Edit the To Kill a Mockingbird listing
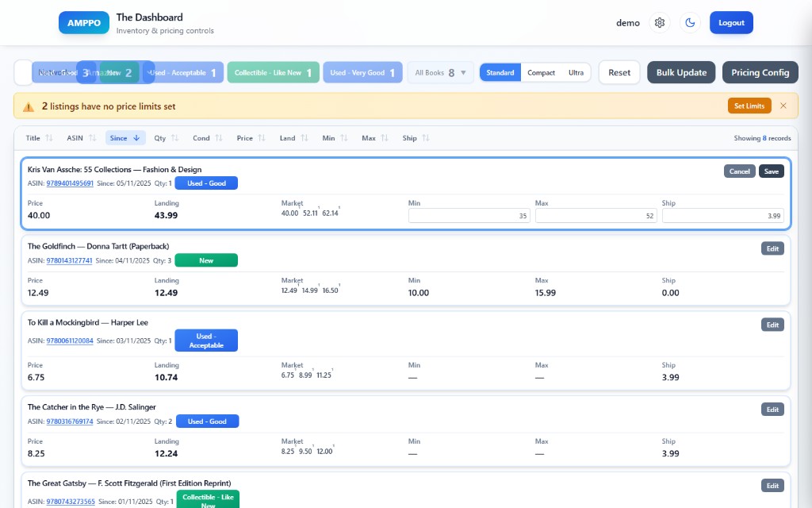 point(772,325)
